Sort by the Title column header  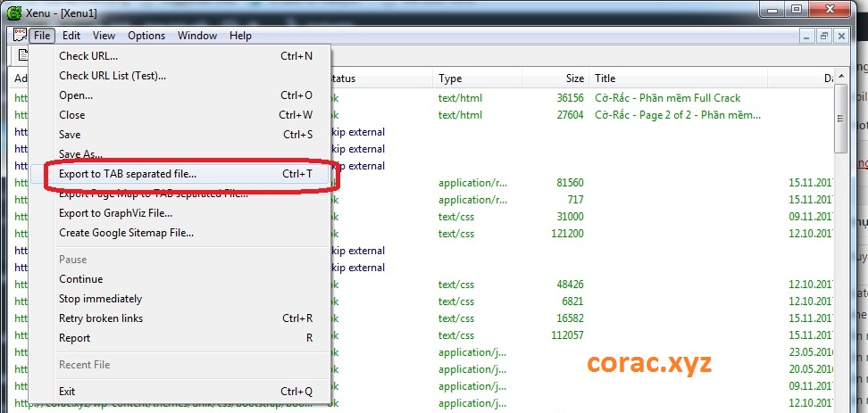(678, 78)
